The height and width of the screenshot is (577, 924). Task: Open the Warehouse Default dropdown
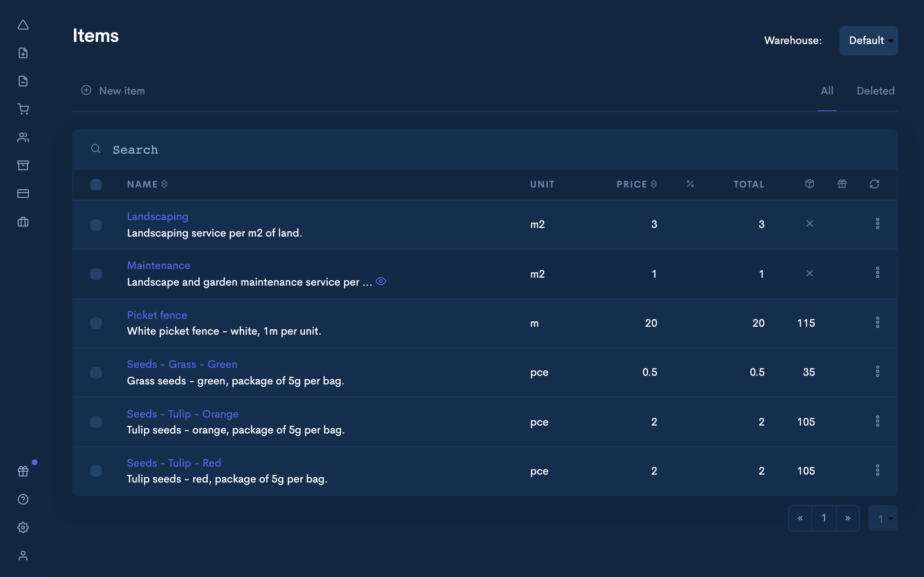point(868,40)
